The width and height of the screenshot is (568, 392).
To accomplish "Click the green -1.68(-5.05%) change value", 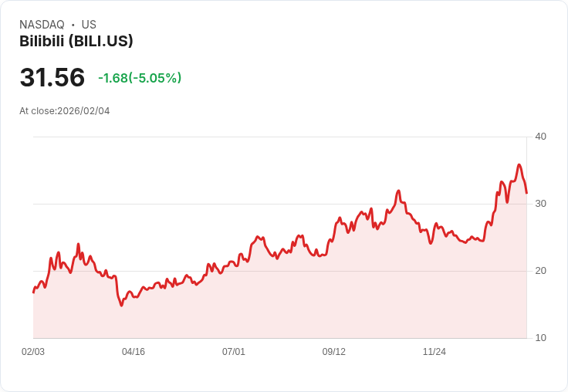I will point(140,78).
